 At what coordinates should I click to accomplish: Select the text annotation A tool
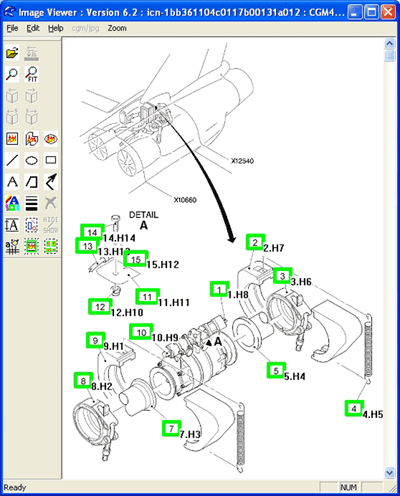click(x=12, y=182)
